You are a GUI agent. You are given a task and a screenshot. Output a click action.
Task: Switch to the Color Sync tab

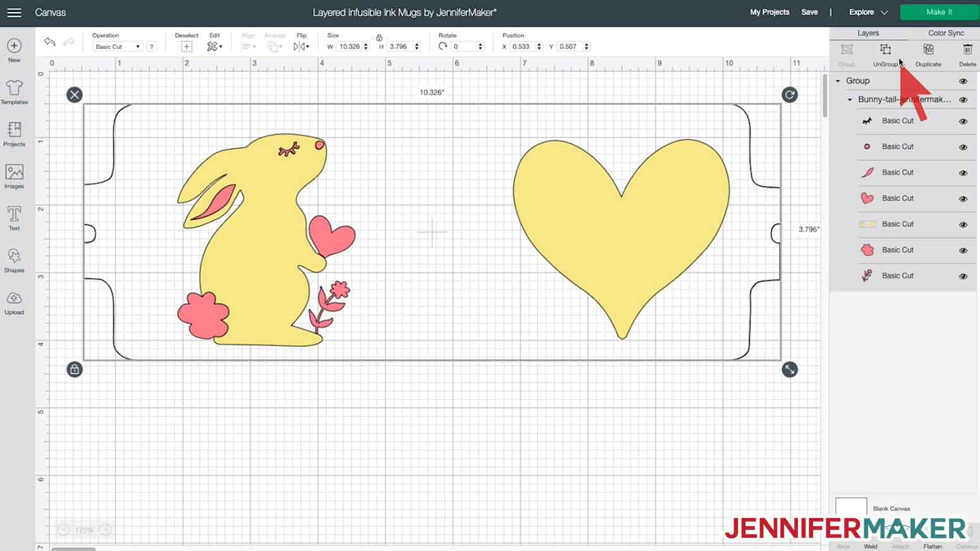946,33
